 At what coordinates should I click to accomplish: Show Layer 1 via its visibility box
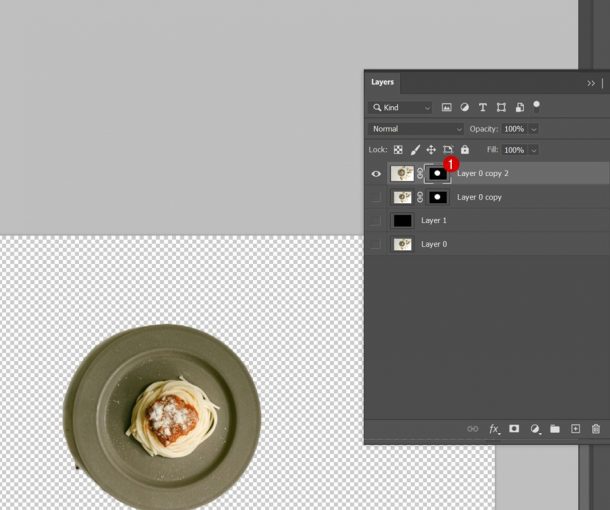tap(376, 220)
